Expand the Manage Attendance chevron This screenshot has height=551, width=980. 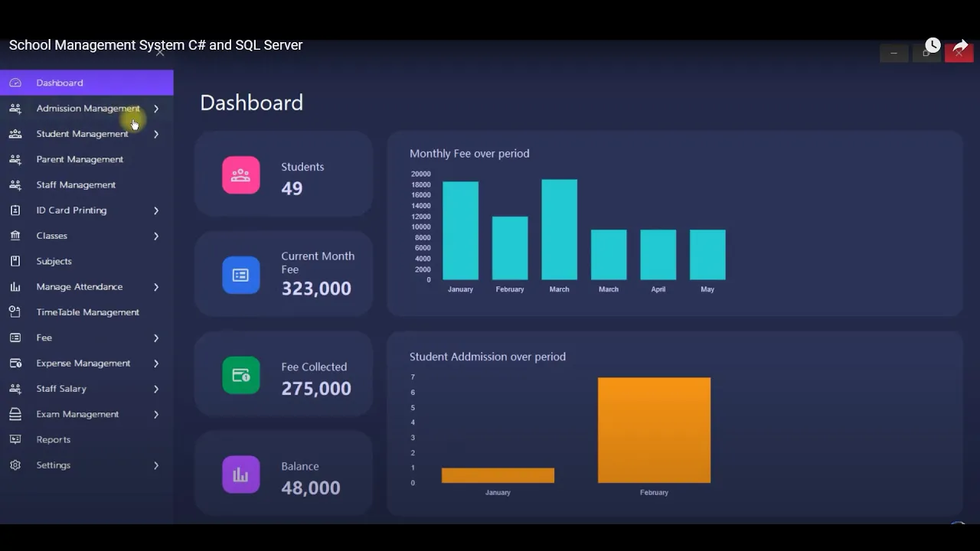pos(156,287)
